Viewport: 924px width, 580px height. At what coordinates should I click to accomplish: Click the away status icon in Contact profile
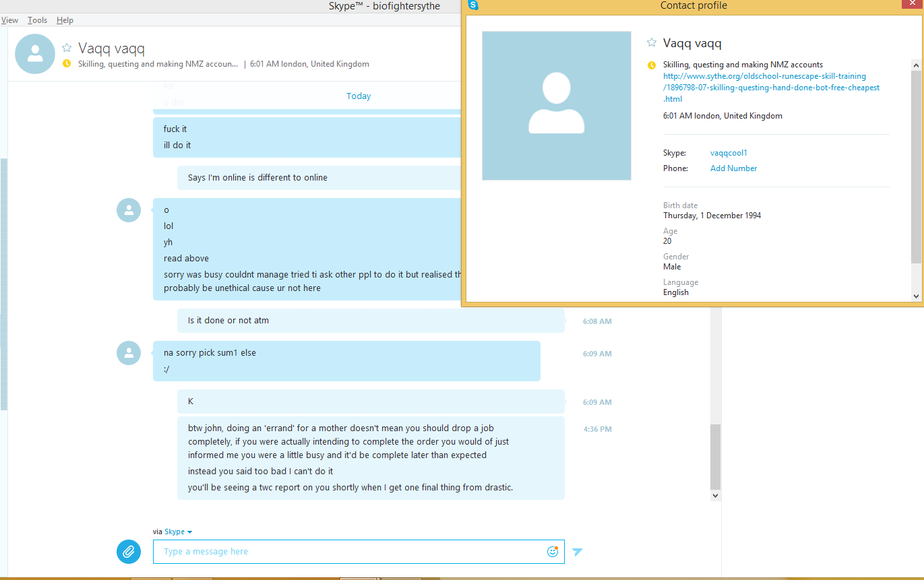point(652,65)
